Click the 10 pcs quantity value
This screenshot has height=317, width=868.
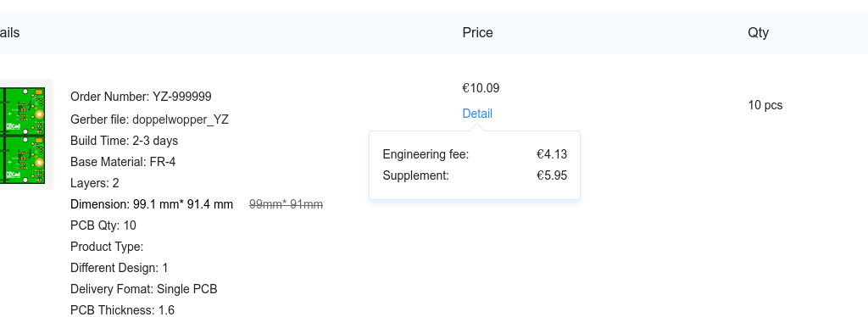coord(765,105)
